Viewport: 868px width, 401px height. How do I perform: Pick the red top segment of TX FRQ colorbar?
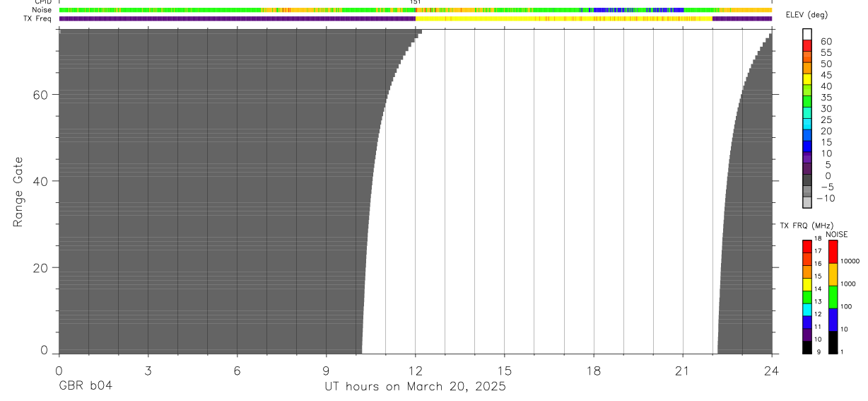(x=807, y=247)
